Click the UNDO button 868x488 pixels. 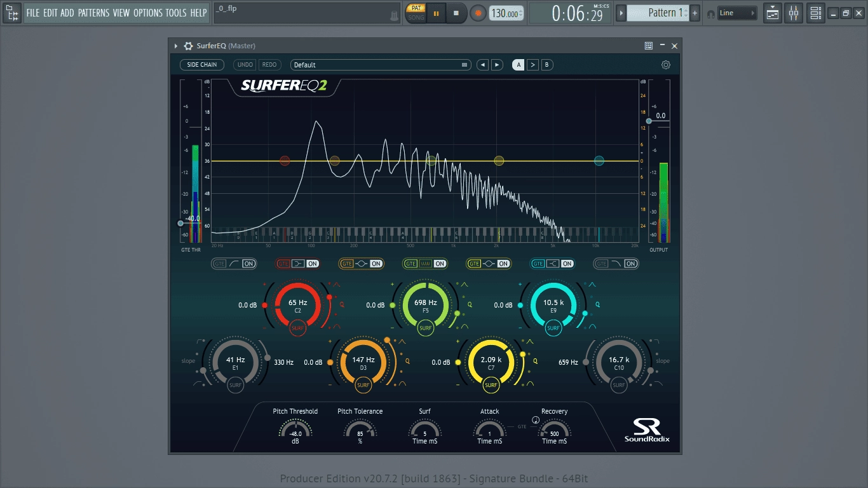click(245, 65)
